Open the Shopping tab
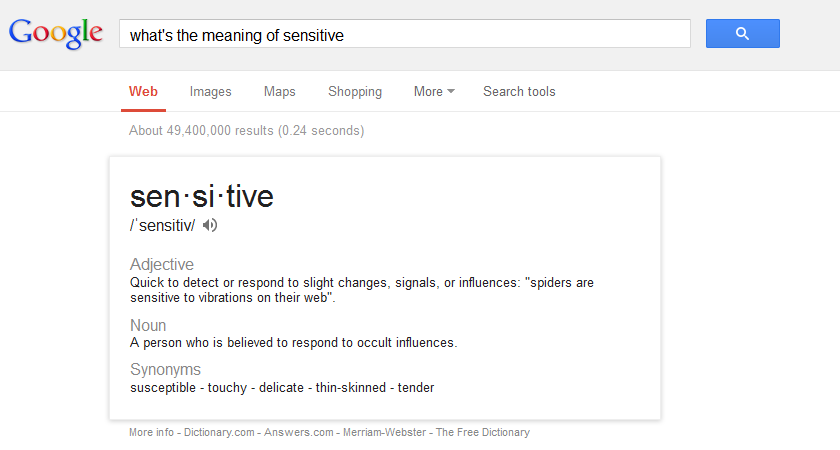This screenshot has height=450, width=840. pyautogui.click(x=355, y=91)
